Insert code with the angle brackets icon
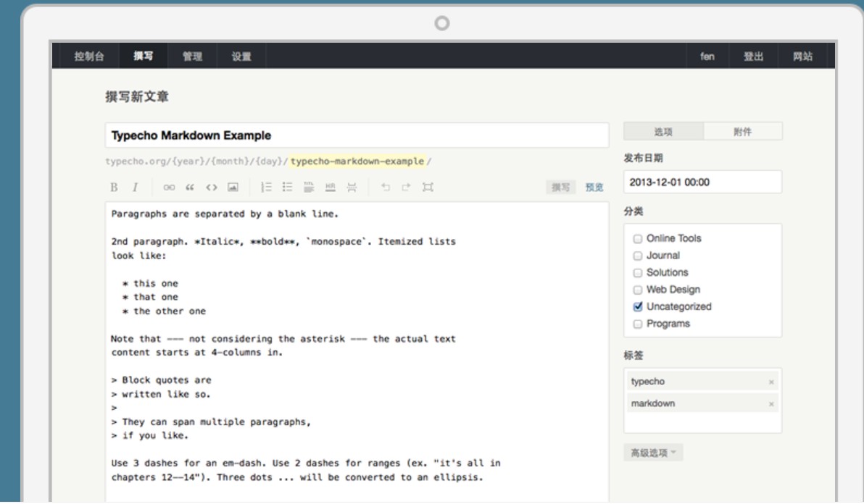The height and width of the screenshot is (504, 864). pyautogui.click(x=212, y=187)
